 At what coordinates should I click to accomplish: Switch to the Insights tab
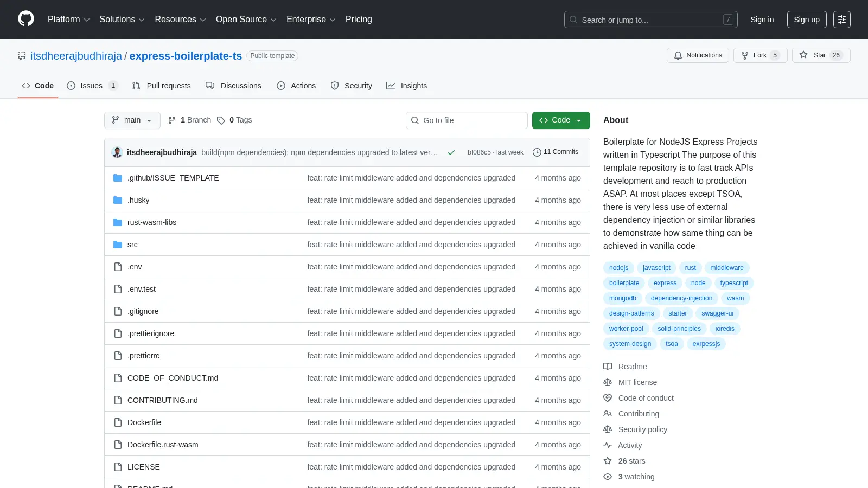[x=407, y=86]
